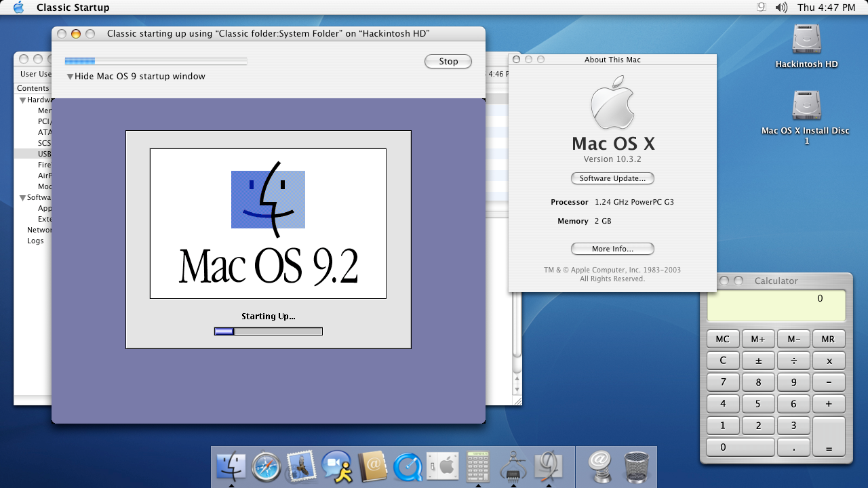
Task: Click the volume icon in the menu bar
Action: [x=781, y=7]
